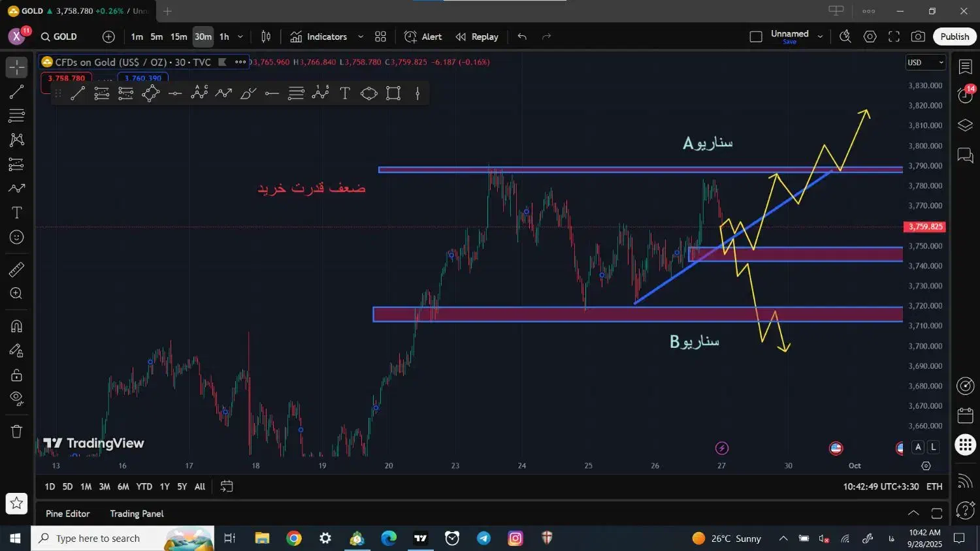Screen dimensions: 980x551
Task: Open the text annotation tool in left sidebar
Action: coord(16,213)
